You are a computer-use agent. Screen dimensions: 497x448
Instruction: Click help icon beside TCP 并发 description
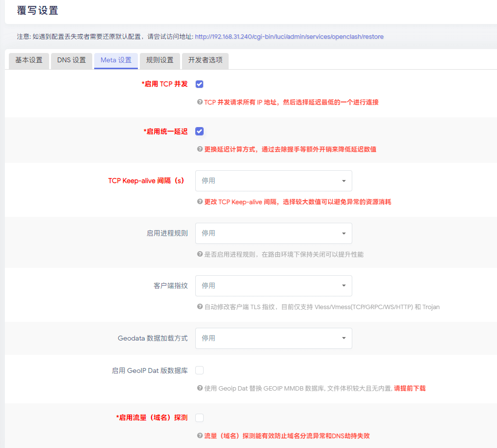pyautogui.click(x=200, y=102)
